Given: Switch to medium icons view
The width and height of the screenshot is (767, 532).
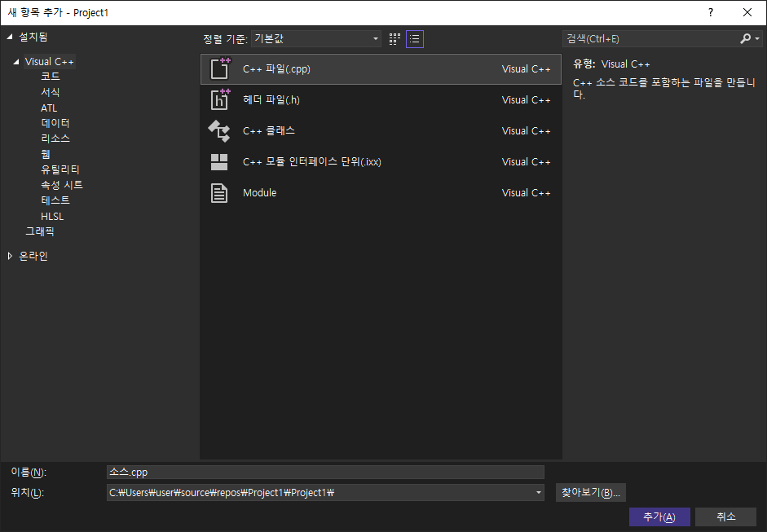Looking at the screenshot, I should tap(395, 39).
